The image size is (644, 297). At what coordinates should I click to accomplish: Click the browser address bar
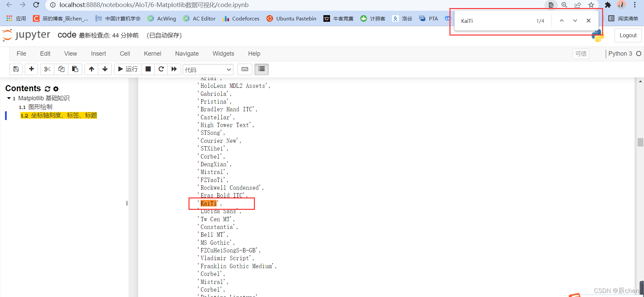(295, 5)
